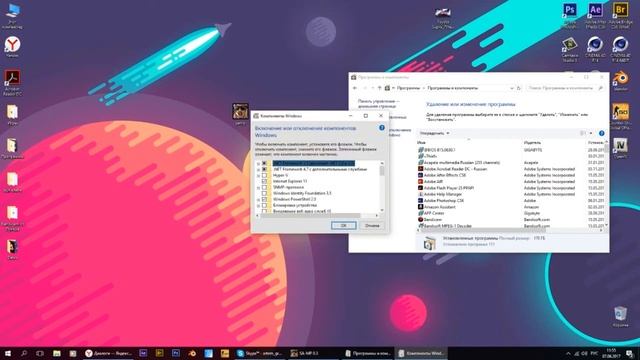Open the address bar history dropdown arrow
640x360 pixels.
click(x=511, y=88)
